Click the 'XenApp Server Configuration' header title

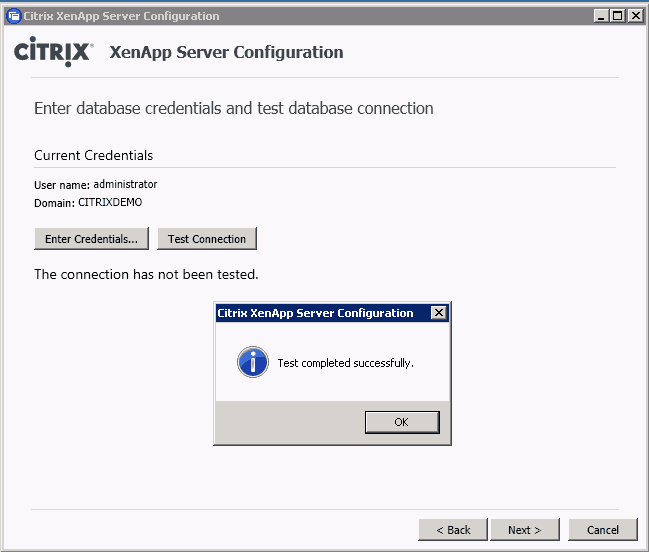[x=226, y=53]
